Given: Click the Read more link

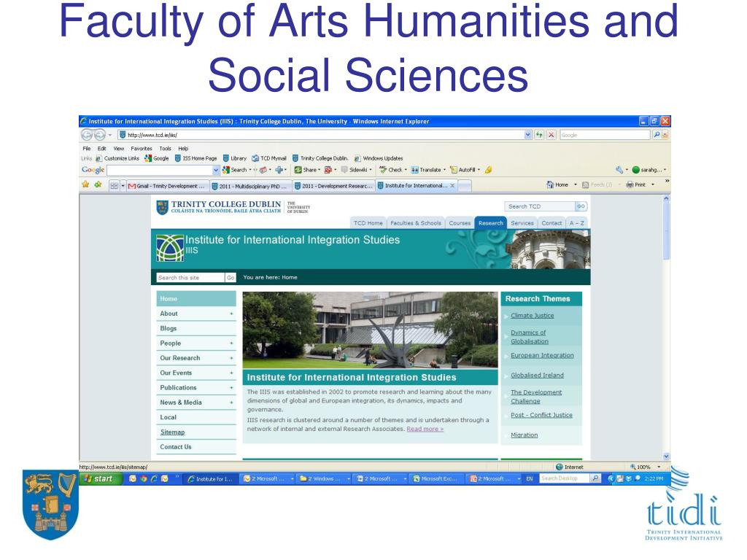Looking at the screenshot, I should point(425,429).
